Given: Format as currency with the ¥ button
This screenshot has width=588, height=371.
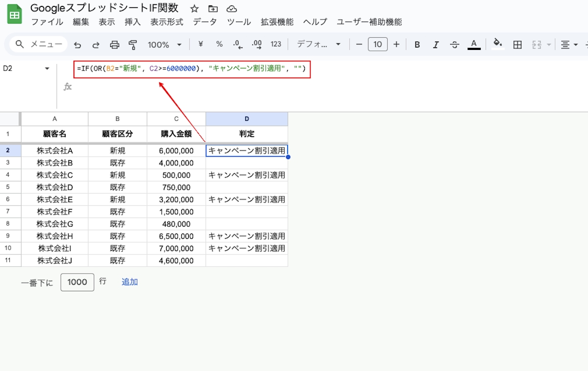Looking at the screenshot, I should tap(200, 45).
